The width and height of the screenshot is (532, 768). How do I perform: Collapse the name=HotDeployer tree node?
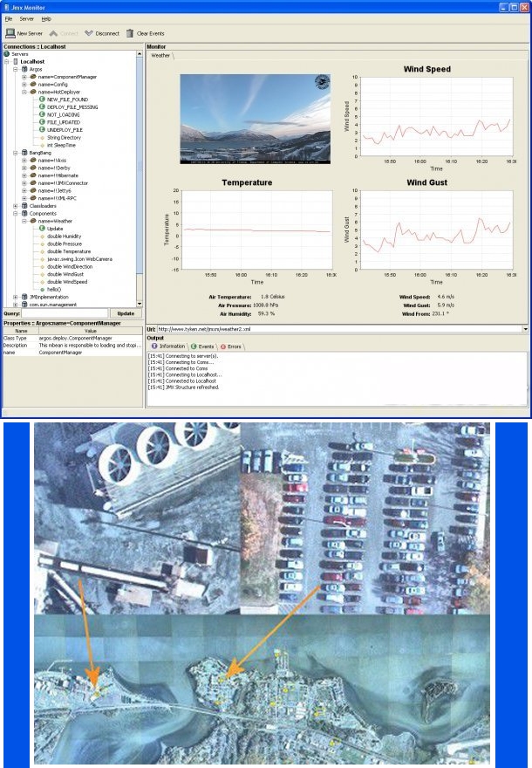[24, 92]
